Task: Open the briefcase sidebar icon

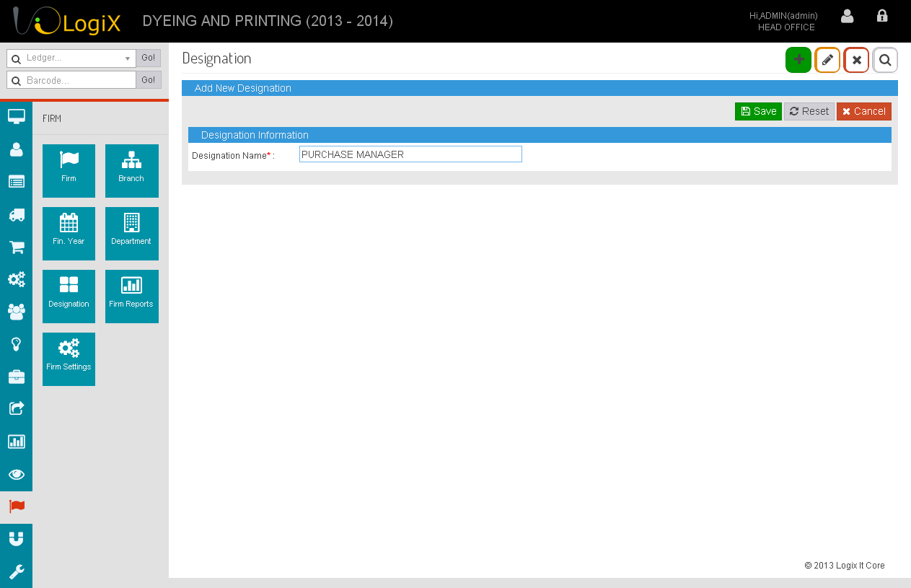Action: pos(16,377)
